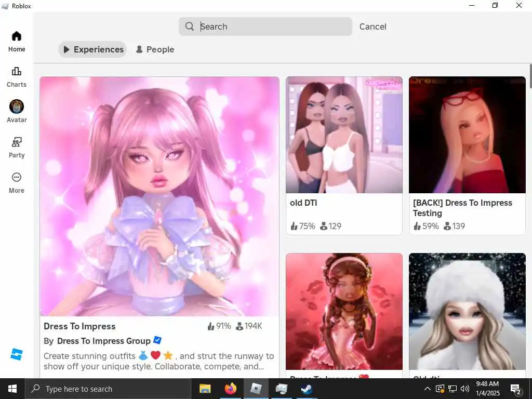Image resolution: width=532 pixels, height=399 pixels.
Task: Click the Dress To Impress description text
Action: tap(159, 361)
